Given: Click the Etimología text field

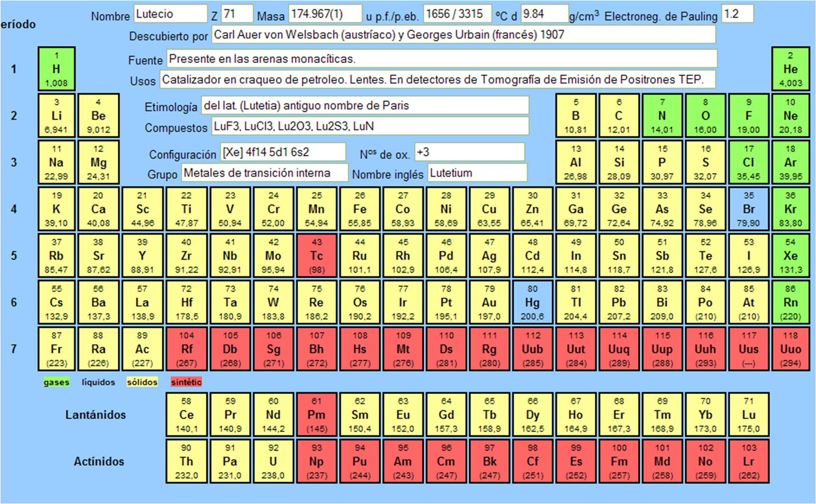Looking at the screenshot, I should (x=364, y=105).
